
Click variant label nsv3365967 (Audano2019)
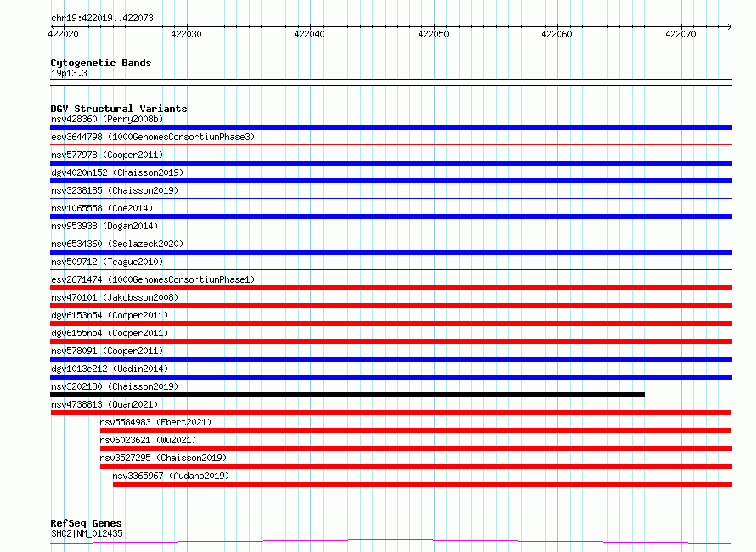point(171,476)
